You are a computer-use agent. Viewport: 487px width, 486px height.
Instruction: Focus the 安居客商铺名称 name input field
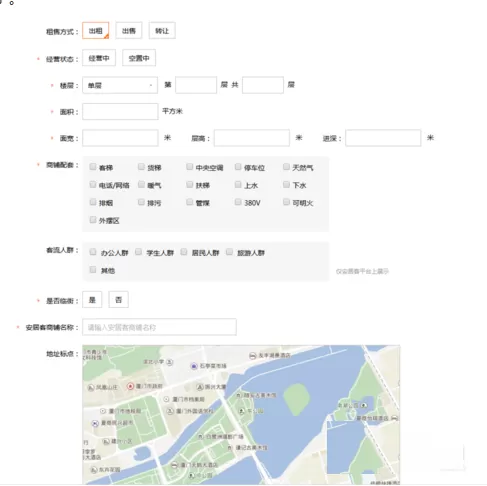[x=159, y=327]
